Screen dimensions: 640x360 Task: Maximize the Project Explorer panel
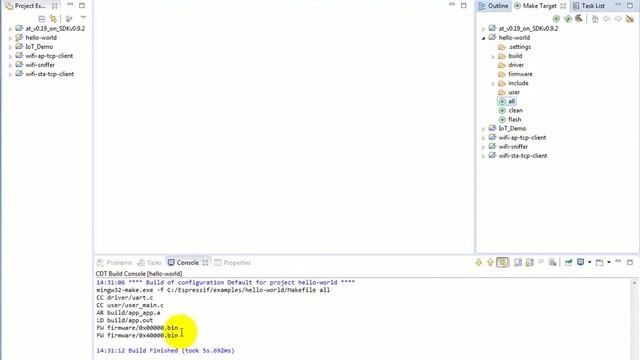(x=82, y=6)
